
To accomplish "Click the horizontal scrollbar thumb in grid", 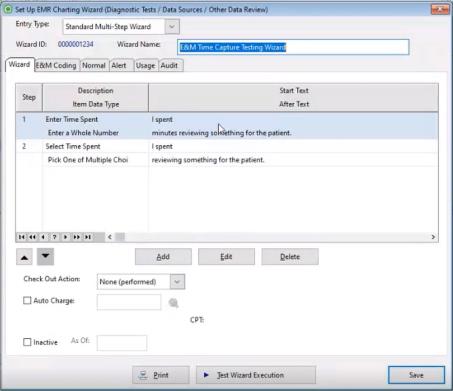I will (120, 237).
